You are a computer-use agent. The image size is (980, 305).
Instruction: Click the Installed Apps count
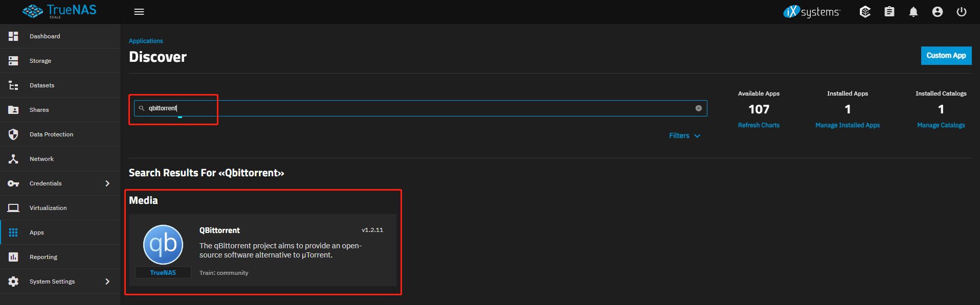click(848, 109)
